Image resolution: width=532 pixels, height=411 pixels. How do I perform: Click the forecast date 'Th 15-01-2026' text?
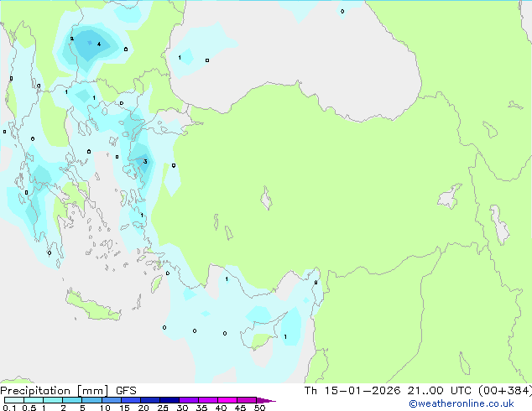pyautogui.click(x=352, y=391)
